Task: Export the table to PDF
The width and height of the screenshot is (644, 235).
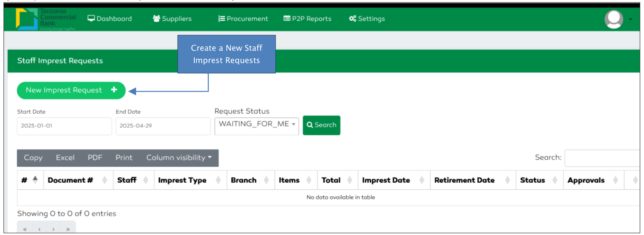Action: (x=95, y=158)
